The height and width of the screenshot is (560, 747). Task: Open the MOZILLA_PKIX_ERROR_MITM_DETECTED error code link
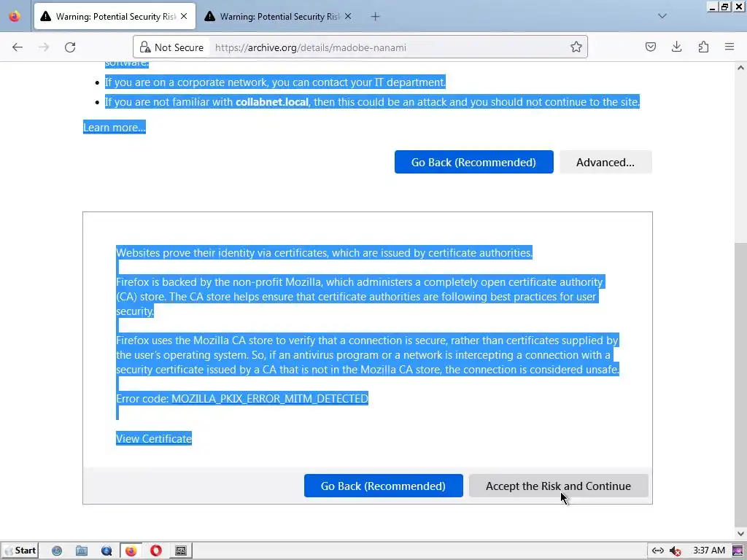(270, 399)
